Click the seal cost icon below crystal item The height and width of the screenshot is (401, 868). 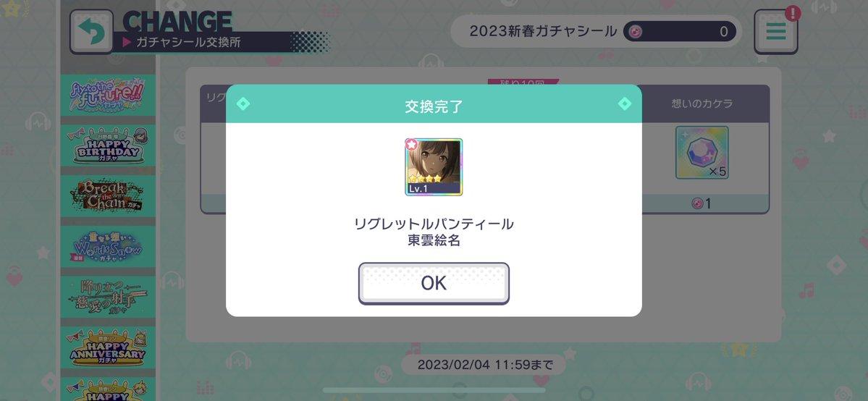(697, 204)
